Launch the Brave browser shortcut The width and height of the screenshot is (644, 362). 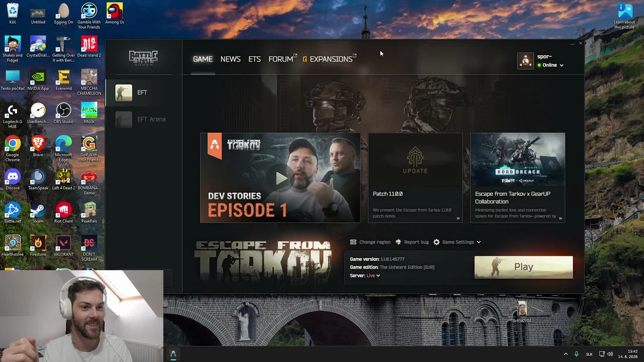click(38, 147)
